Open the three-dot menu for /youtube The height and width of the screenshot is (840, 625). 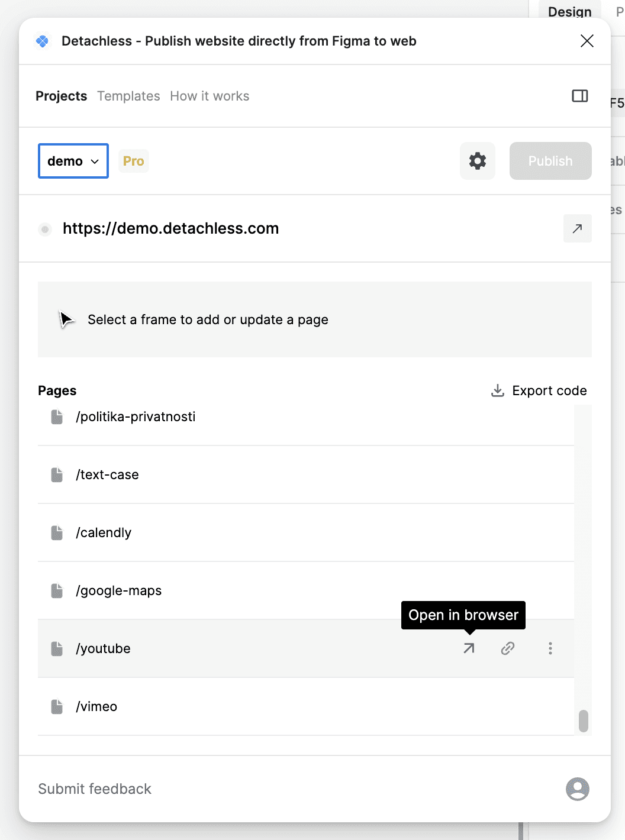click(x=550, y=648)
